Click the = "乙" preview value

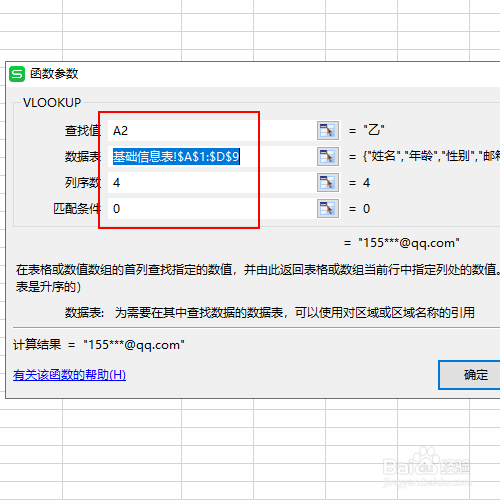pos(366,130)
